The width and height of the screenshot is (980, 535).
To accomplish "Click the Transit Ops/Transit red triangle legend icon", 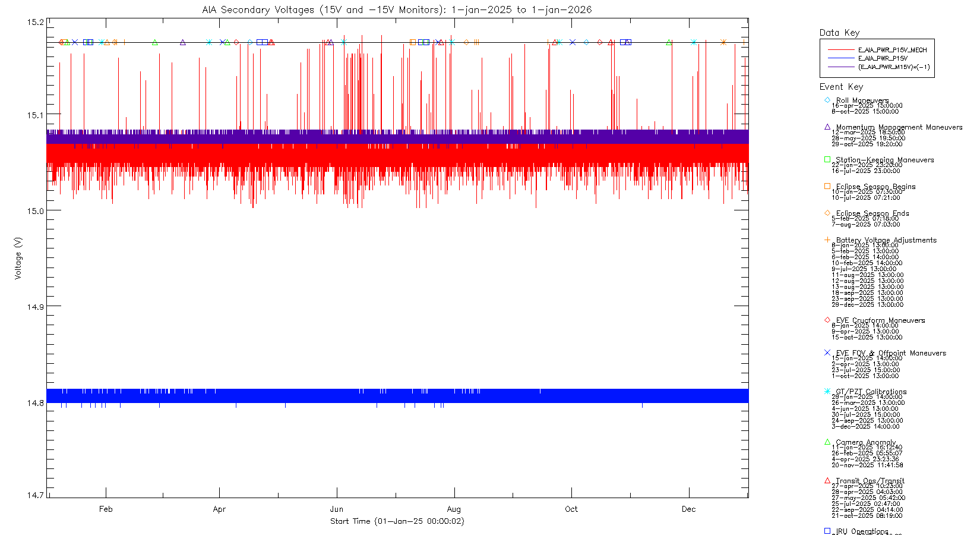I will pos(827,480).
